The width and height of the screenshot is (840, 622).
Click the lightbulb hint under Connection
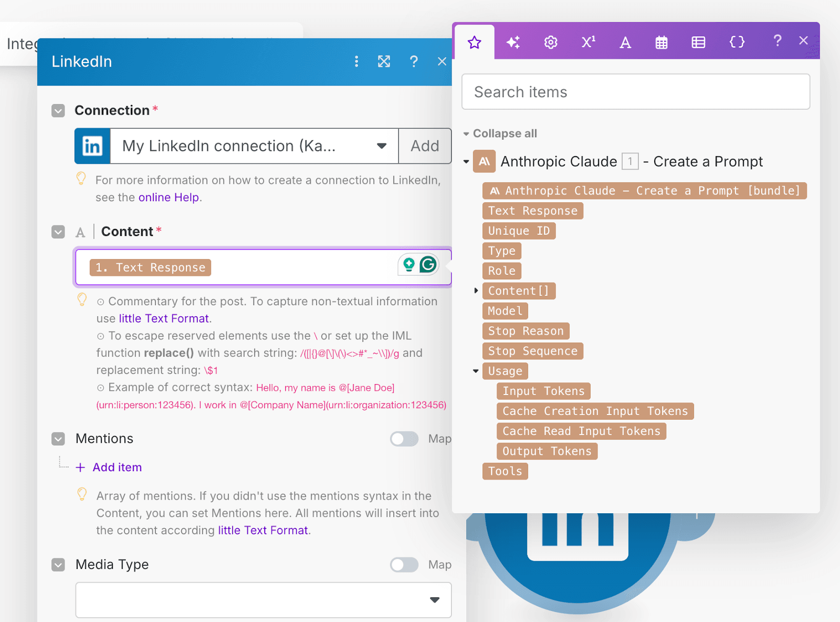coord(81,179)
